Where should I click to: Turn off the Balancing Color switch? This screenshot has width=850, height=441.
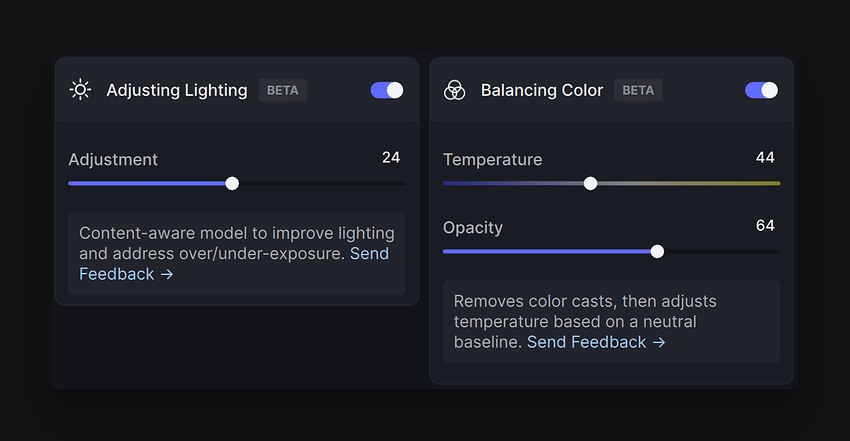[761, 90]
